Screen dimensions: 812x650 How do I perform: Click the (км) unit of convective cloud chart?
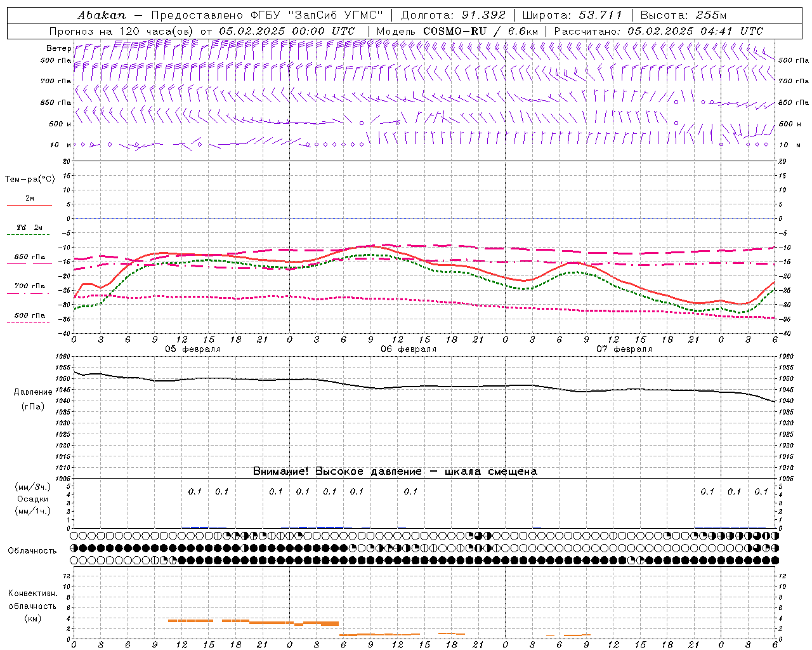pyautogui.click(x=32, y=618)
